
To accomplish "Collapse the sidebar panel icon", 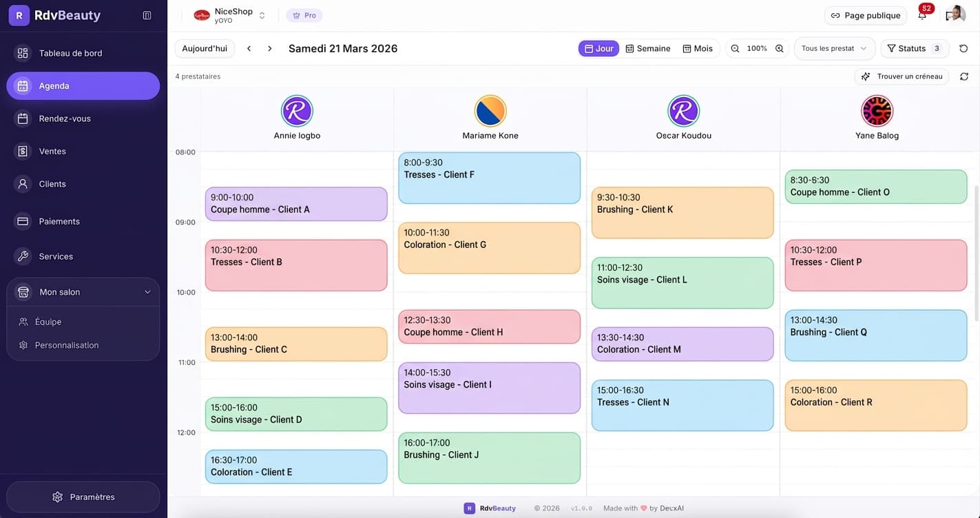I will point(147,15).
